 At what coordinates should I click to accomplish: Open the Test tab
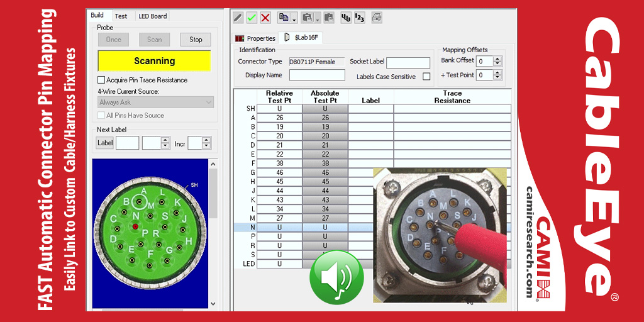click(121, 16)
